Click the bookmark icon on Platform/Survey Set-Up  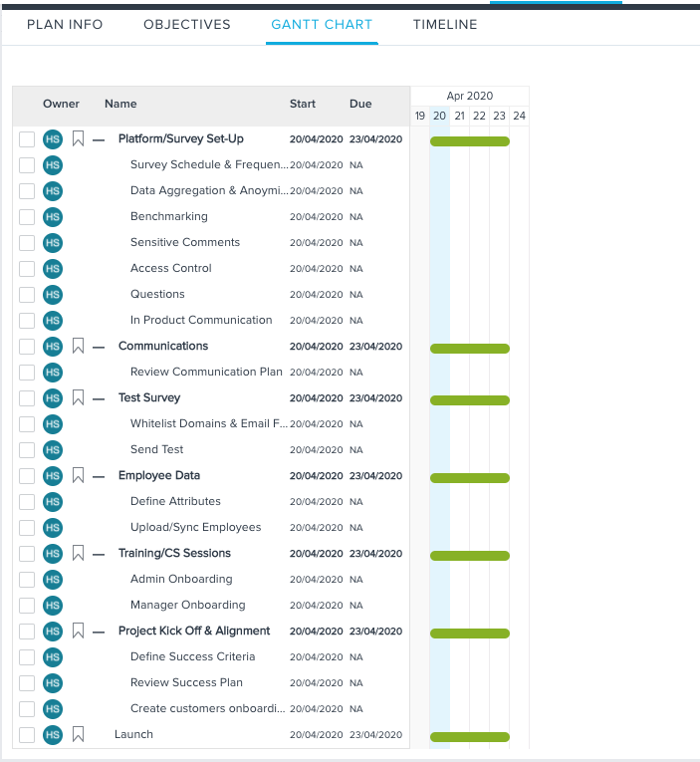(78, 139)
